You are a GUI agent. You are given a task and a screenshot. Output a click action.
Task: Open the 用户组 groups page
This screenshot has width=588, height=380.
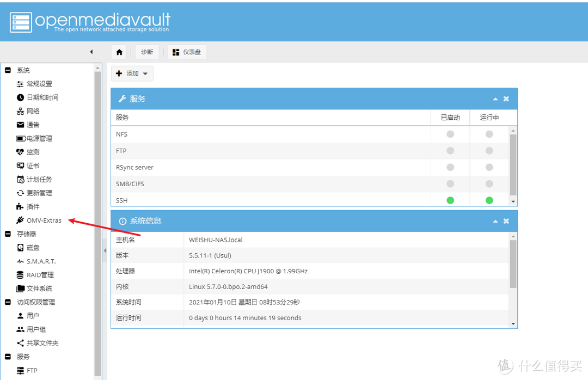point(36,329)
